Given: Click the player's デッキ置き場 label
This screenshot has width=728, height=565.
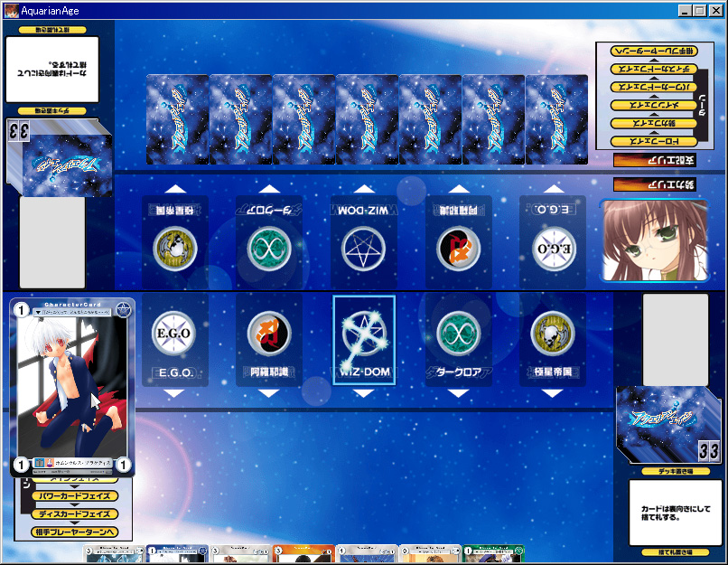Looking at the screenshot, I should tap(676, 471).
